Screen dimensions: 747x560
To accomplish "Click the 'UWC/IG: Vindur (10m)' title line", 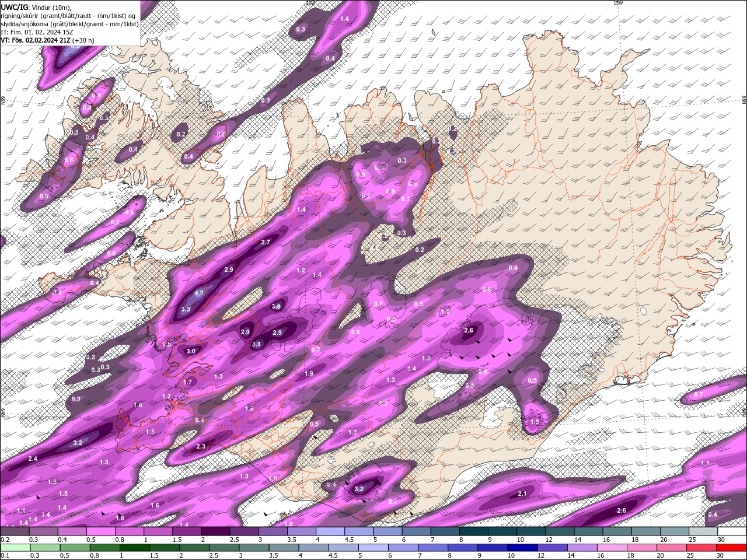I will pos(36,7).
